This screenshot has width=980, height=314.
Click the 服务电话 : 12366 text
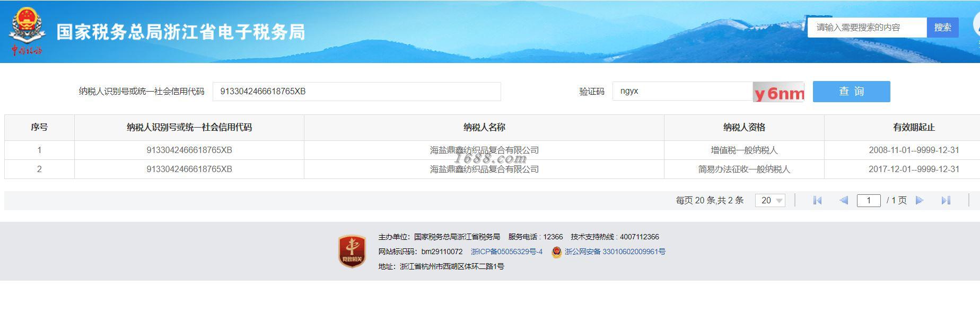coord(536,237)
